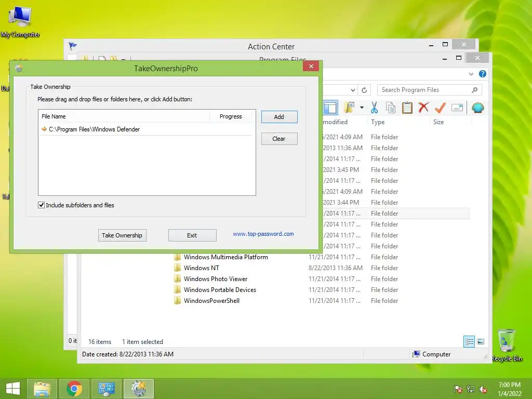Click the Action Center flag tray icon
Screen dimensions: 532x399
[458, 389]
